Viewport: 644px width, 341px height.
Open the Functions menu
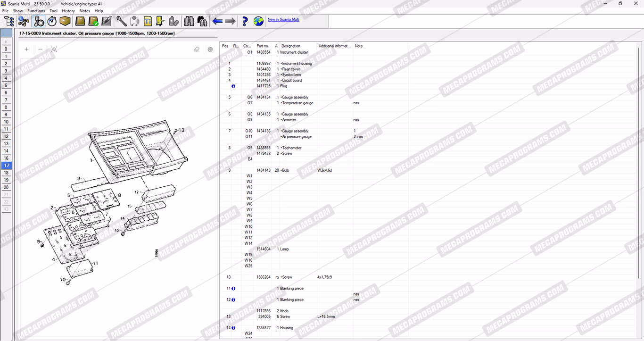click(x=36, y=11)
